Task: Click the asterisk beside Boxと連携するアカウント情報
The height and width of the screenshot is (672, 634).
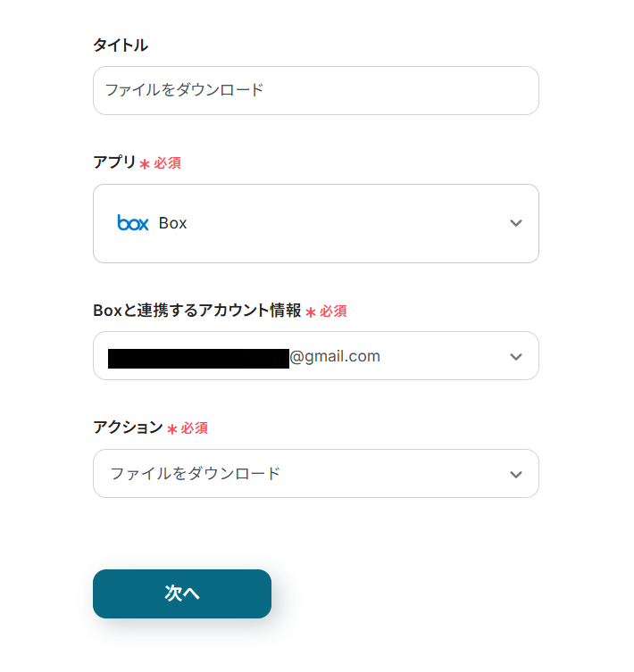Action: [x=311, y=312]
